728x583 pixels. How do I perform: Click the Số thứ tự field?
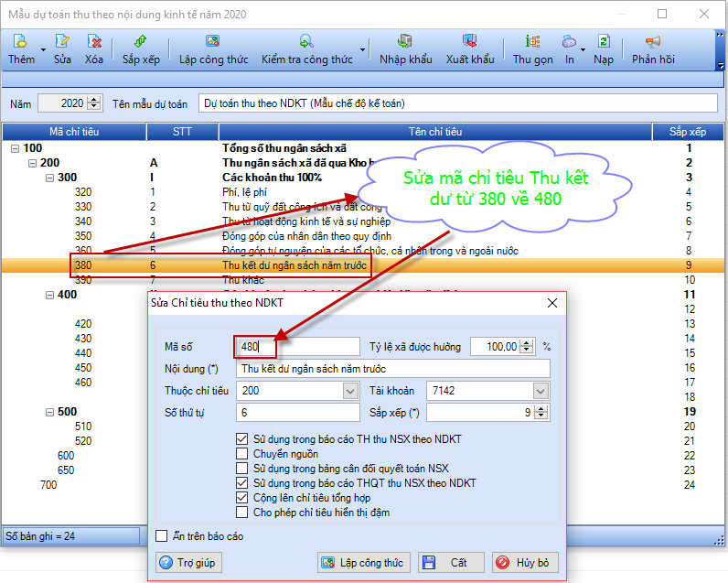297,413
